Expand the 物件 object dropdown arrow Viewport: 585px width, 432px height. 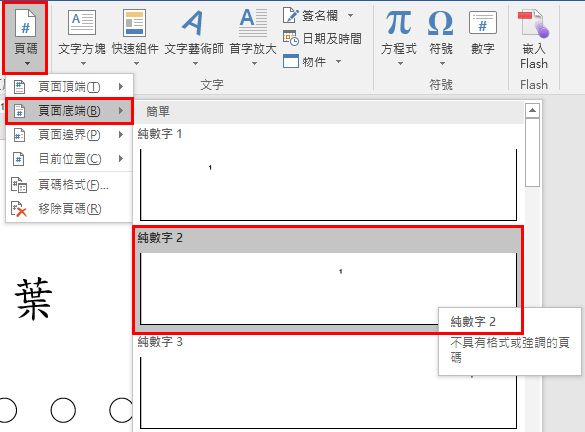338,62
